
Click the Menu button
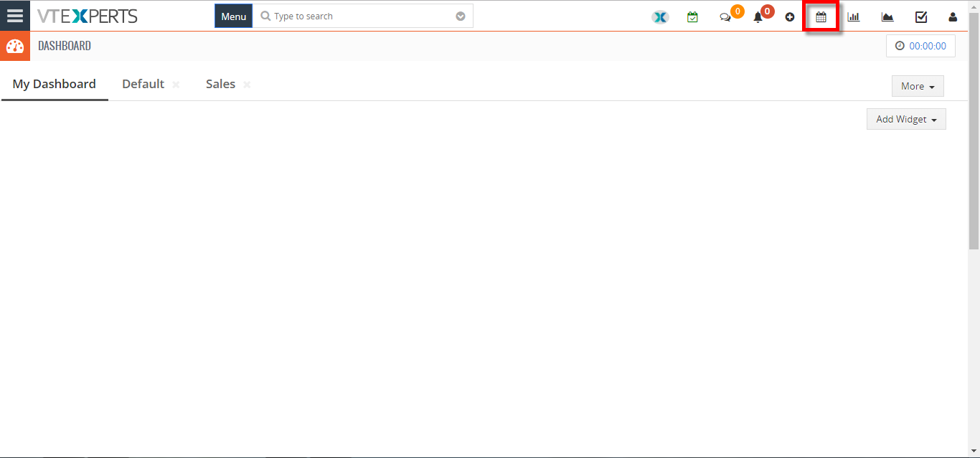click(233, 16)
